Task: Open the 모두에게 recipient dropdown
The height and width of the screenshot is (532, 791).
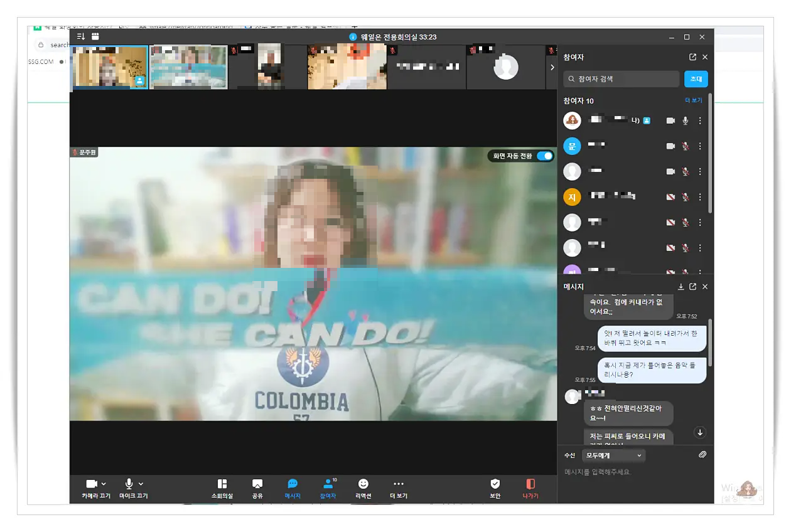Action: tap(613, 455)
